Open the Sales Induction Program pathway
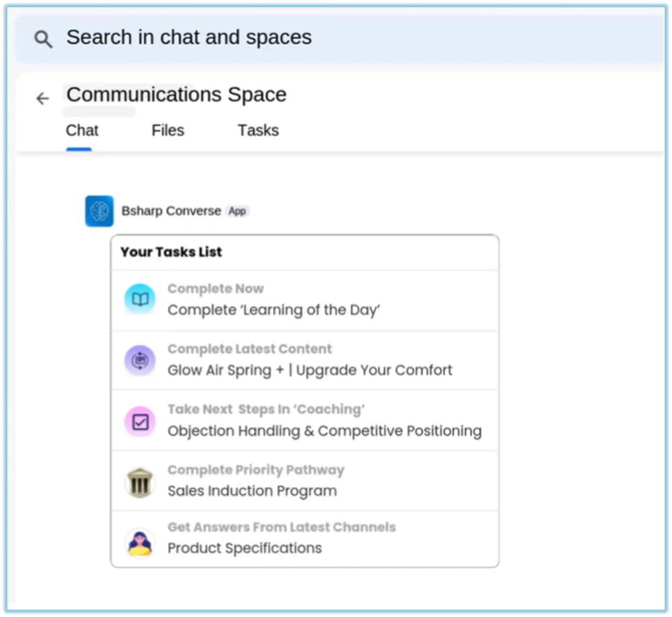This screenshot has height=617, width=672. 252,490
